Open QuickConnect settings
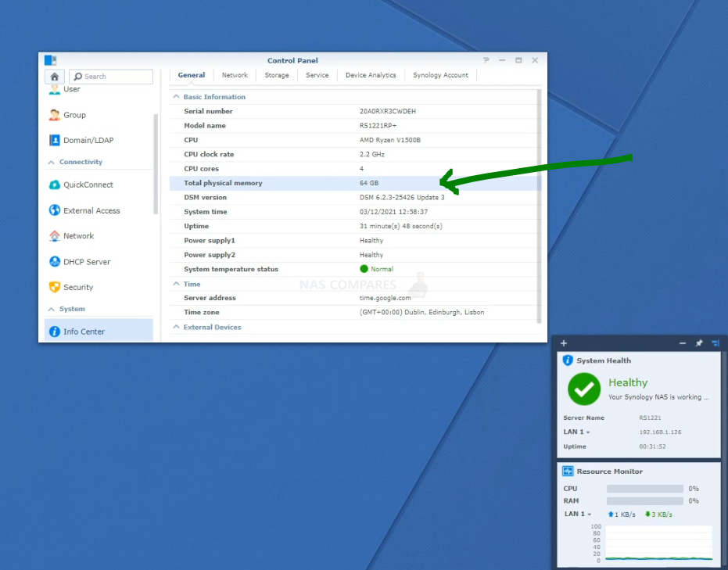 pos(99,185)
